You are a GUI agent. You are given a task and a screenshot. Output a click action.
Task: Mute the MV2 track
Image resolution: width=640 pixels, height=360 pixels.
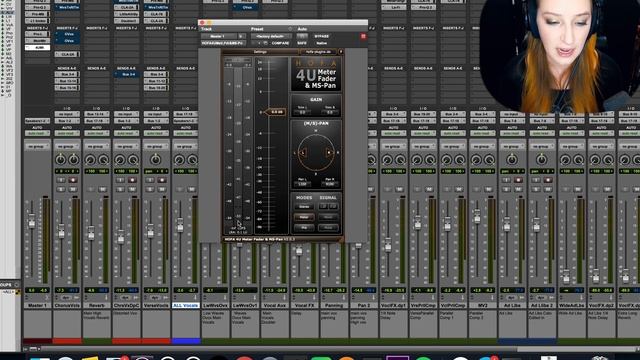pyautogui.click(x=489, y=189)
